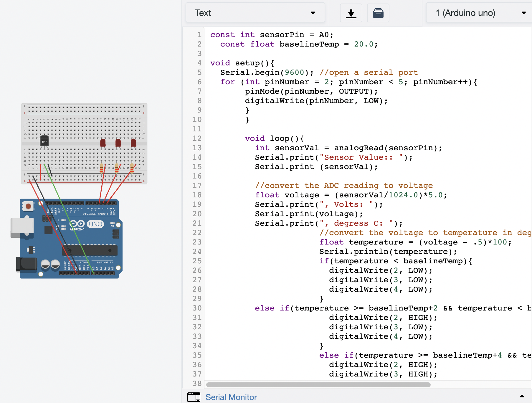Click the Arduino reset button
532x403 pixels.
coord(28,206)
